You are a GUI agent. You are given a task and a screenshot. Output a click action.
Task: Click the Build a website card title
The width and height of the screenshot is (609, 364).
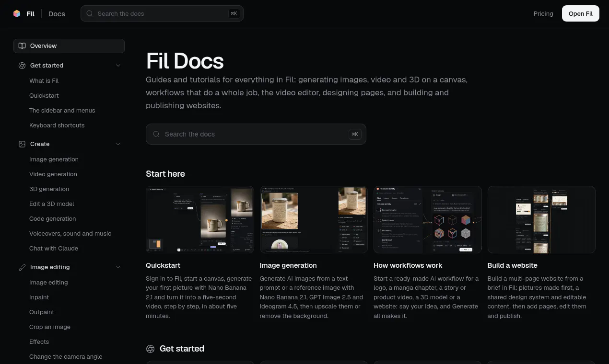click(x=513, y=265)
